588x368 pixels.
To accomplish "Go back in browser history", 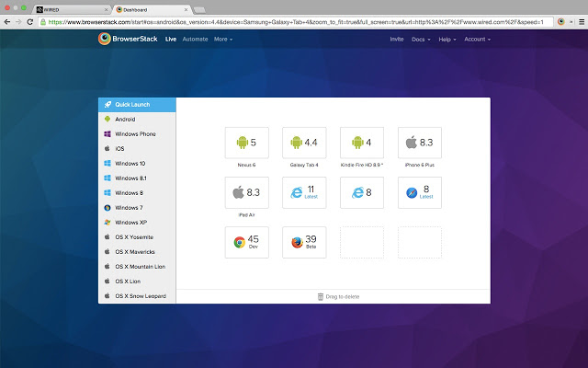I will coord(7,22).
